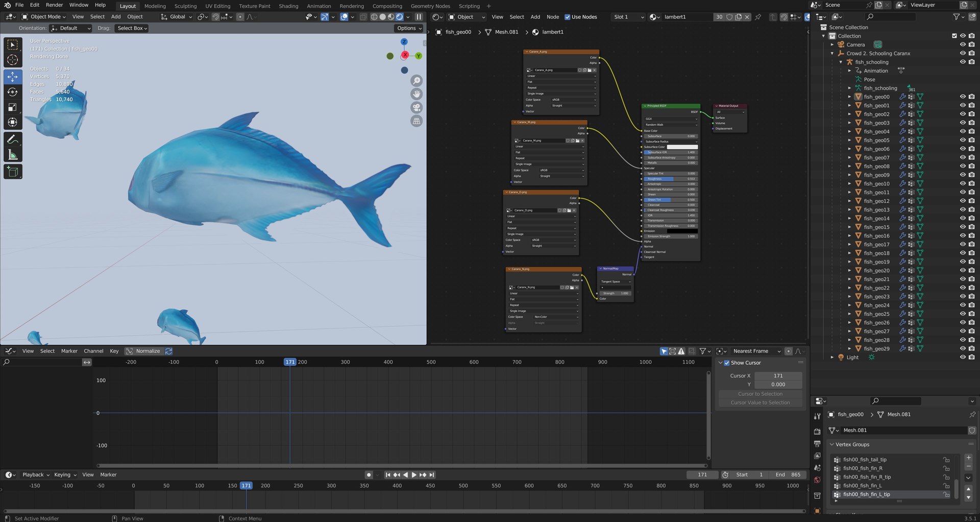This screenshot has width=980, height=522.
Task: Activate the Rotate tool
Action: tap(13, 92)
